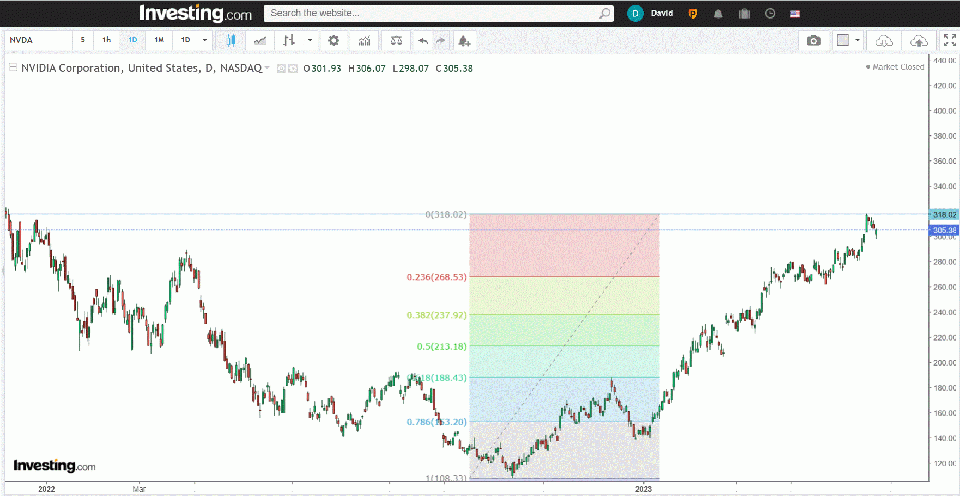Toggle the first legend visibility icon
This screenshot has height=496, width=960.
point(282,69)
